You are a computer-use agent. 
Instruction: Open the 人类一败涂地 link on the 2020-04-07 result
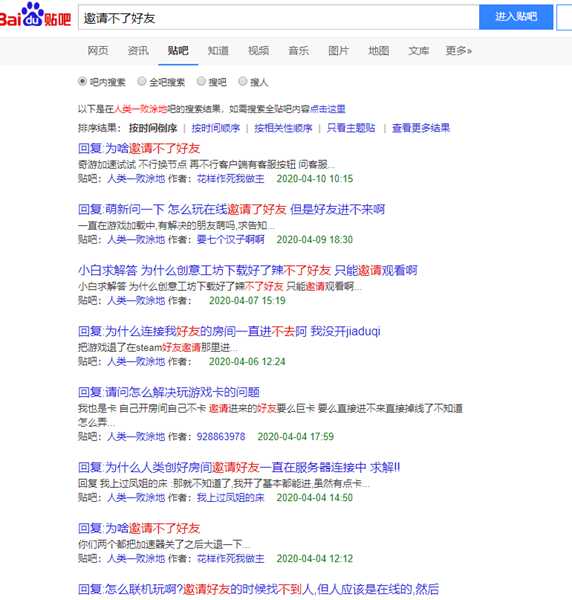tap(136, 300)
